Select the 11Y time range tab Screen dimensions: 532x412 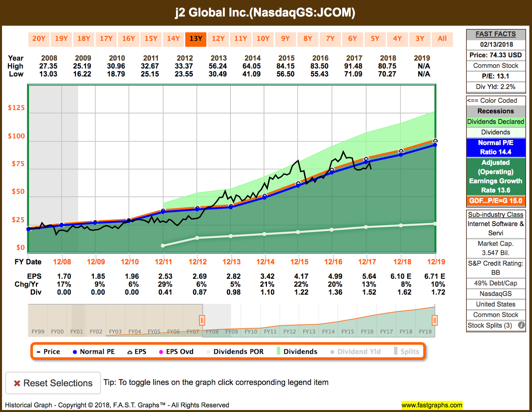tap(240, 39)
